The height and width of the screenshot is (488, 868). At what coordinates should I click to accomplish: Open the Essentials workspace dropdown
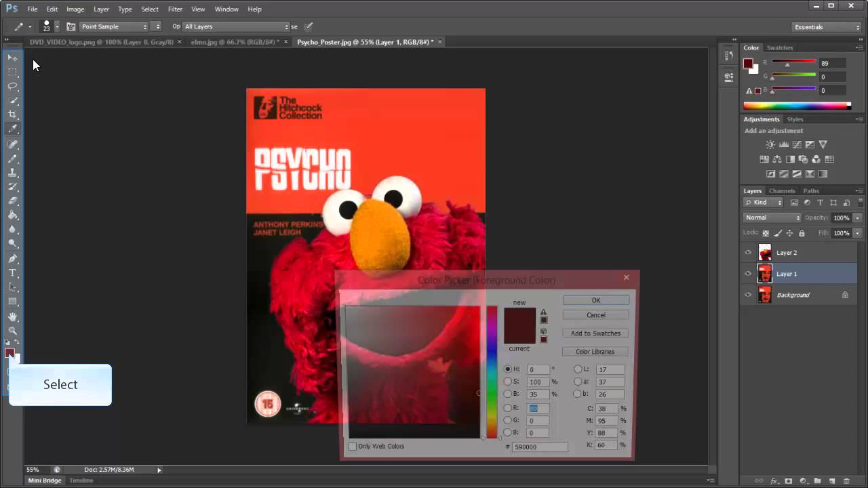(827, 27)
